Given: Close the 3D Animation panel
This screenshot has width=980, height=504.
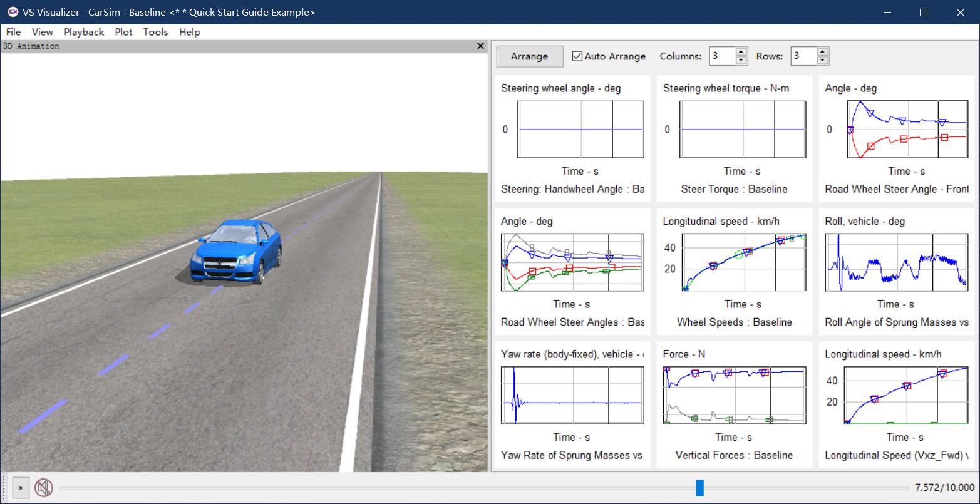Looking at the screenshot, I should [480, 46].
